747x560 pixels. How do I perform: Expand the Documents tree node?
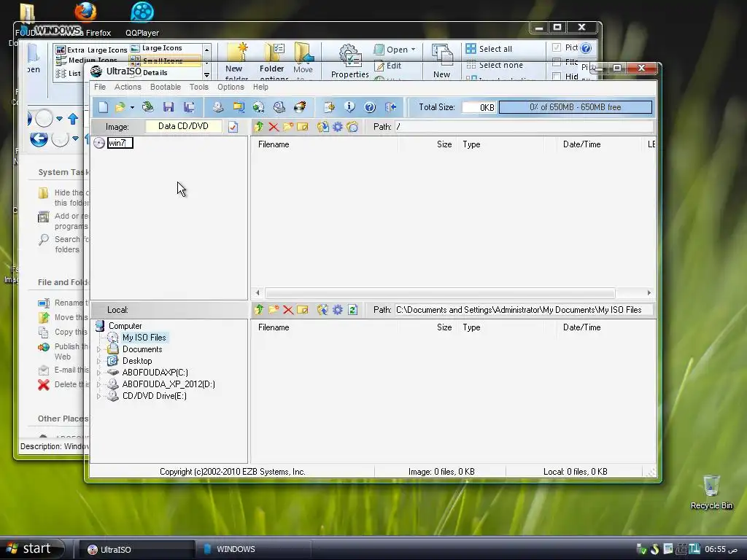click(99, 349)
